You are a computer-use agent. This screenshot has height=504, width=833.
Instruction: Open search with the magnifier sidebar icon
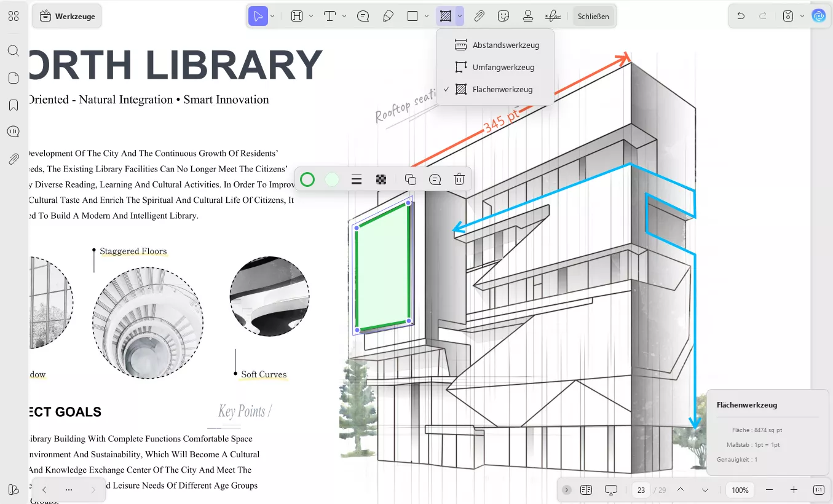pyautogui.click(x=14, y=50)
